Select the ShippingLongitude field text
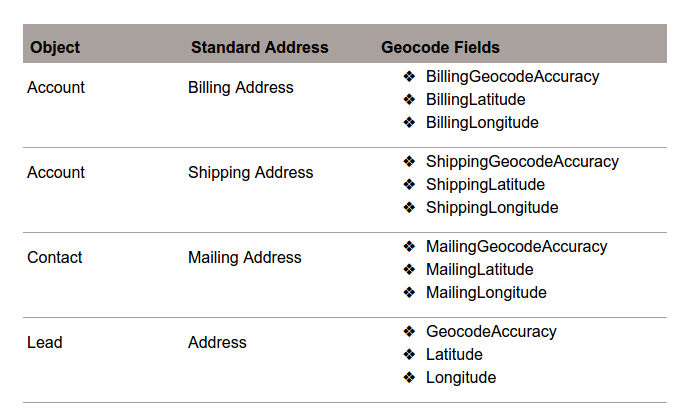Image resolution: width=692 pixels, height=418 pixels. 491,207
